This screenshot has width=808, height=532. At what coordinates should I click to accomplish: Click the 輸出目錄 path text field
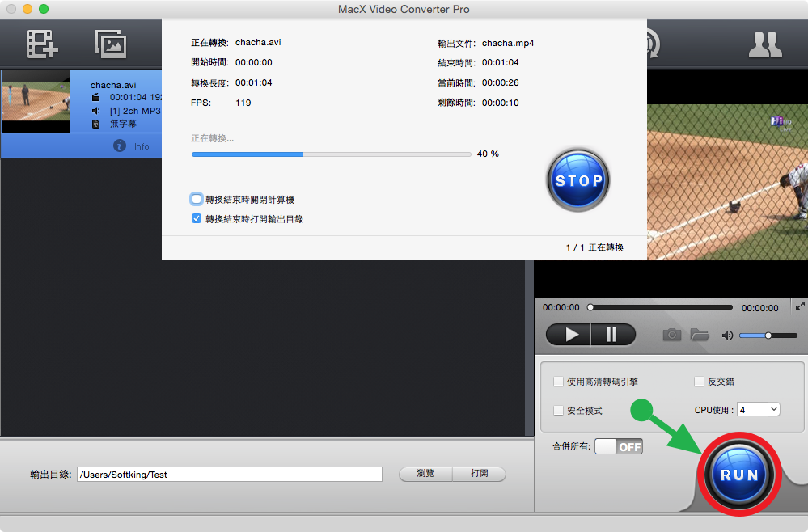pyautogui.click(x=229, y=475)
